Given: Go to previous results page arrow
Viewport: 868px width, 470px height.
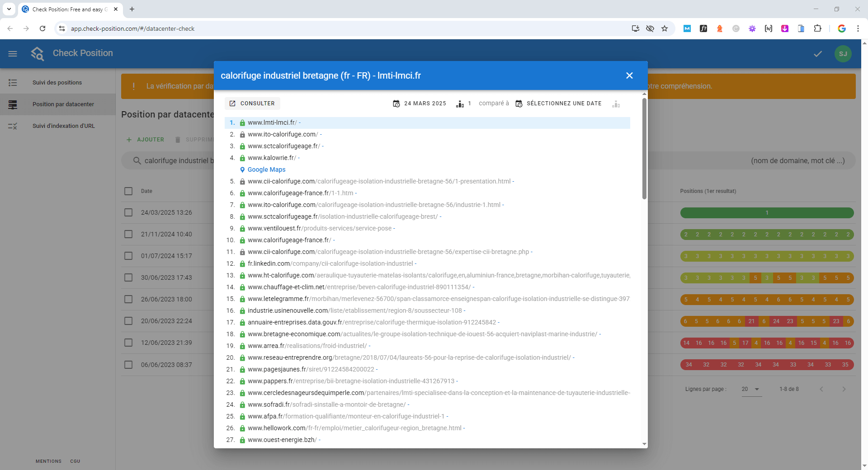Looking at the screenshot, I should (821, 389).
